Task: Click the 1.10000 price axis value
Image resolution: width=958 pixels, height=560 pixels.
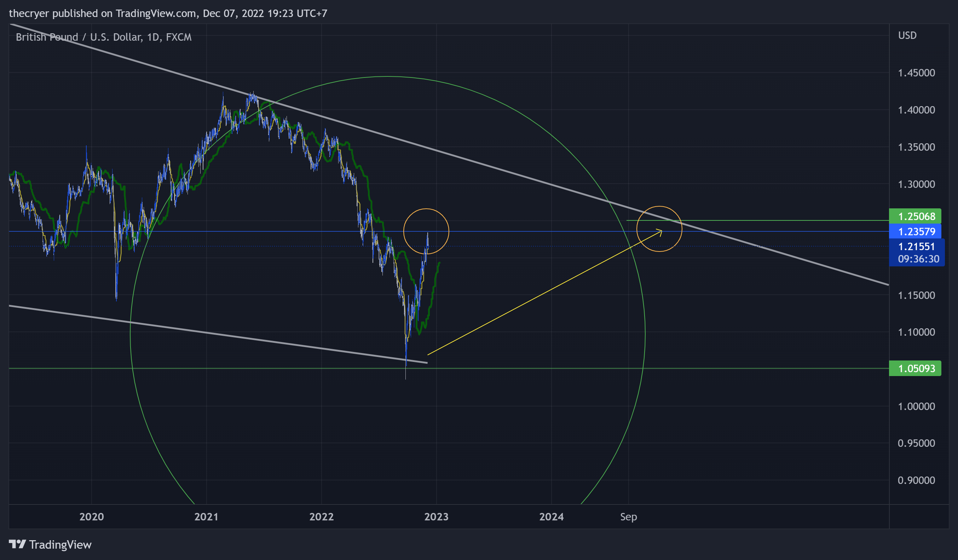Action: (916, 332)
